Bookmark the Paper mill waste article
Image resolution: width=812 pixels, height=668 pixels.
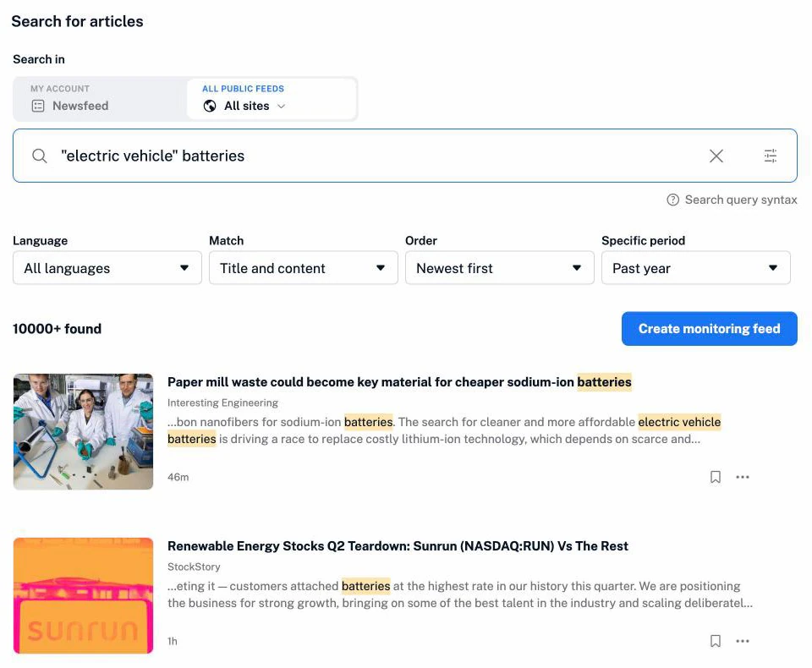(716, 477)
